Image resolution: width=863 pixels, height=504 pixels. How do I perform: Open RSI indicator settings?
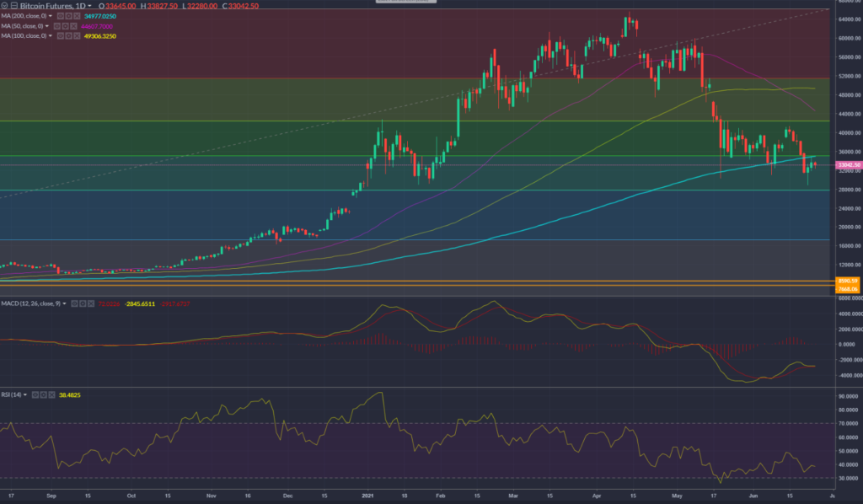click(x=44, y=394)
